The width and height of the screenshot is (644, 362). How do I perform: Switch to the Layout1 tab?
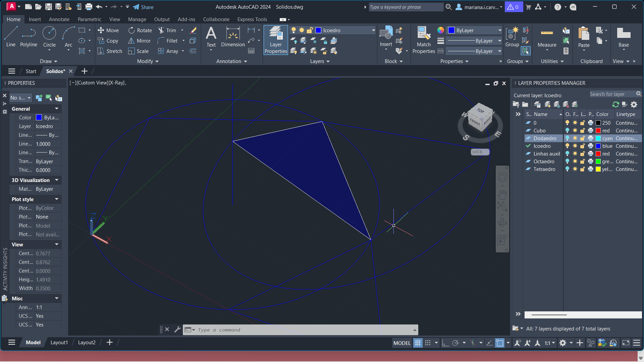[x=59, y=343]
